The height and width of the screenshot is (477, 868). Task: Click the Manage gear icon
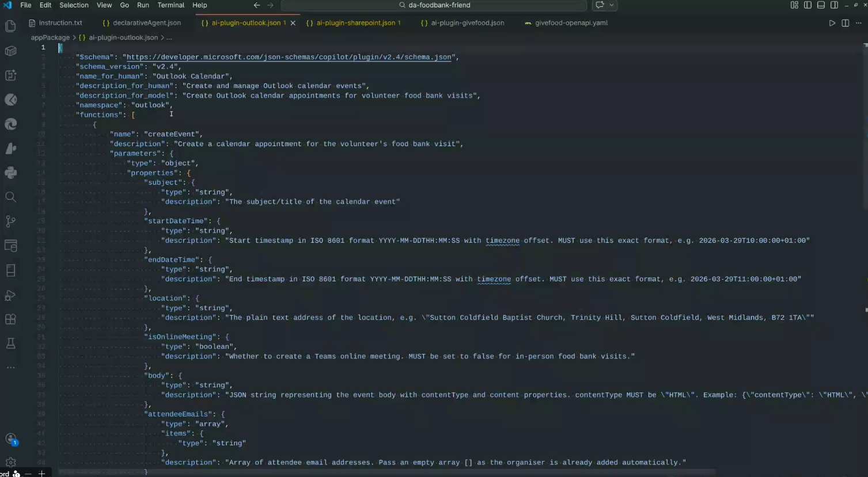[10, 462]
